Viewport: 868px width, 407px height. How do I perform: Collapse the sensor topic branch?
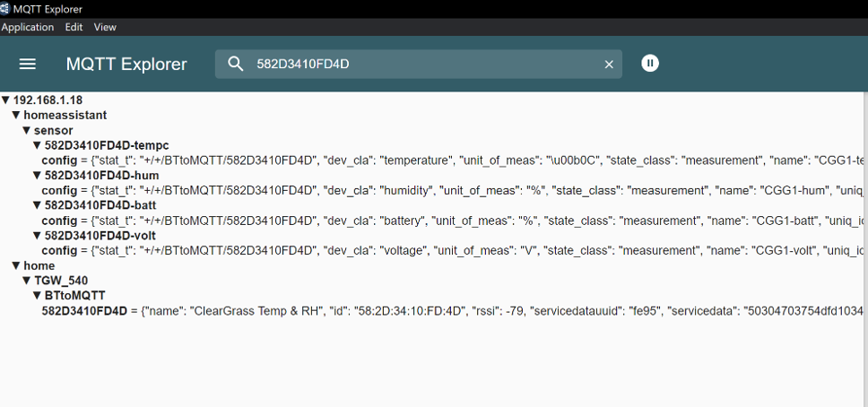(x=27, y=131)
